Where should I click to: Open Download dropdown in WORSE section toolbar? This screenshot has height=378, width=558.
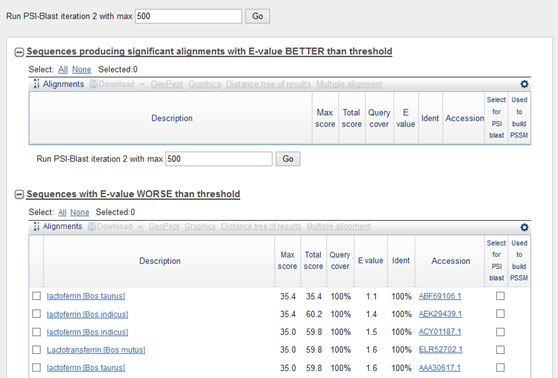(x=115, y=226)
